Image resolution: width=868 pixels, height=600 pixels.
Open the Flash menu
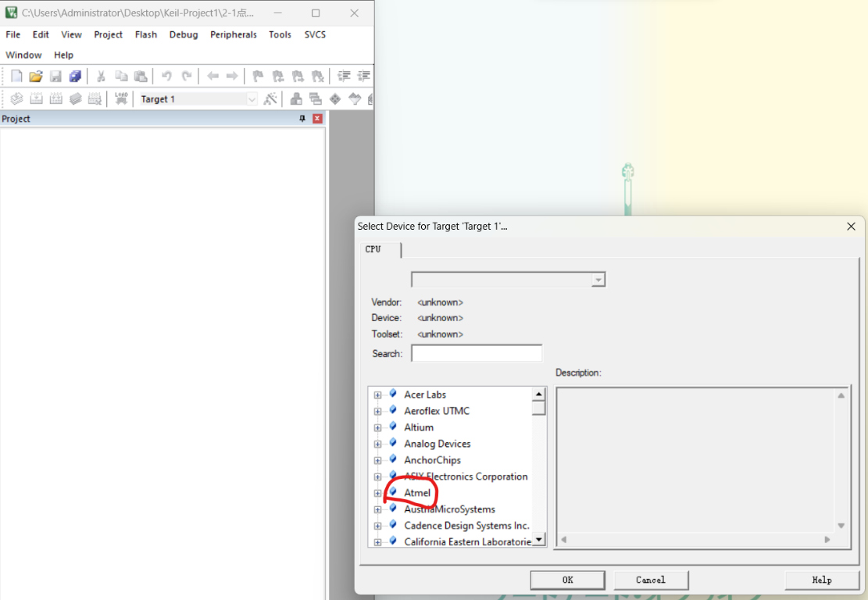pyautogui.click(x=145, y=34)
